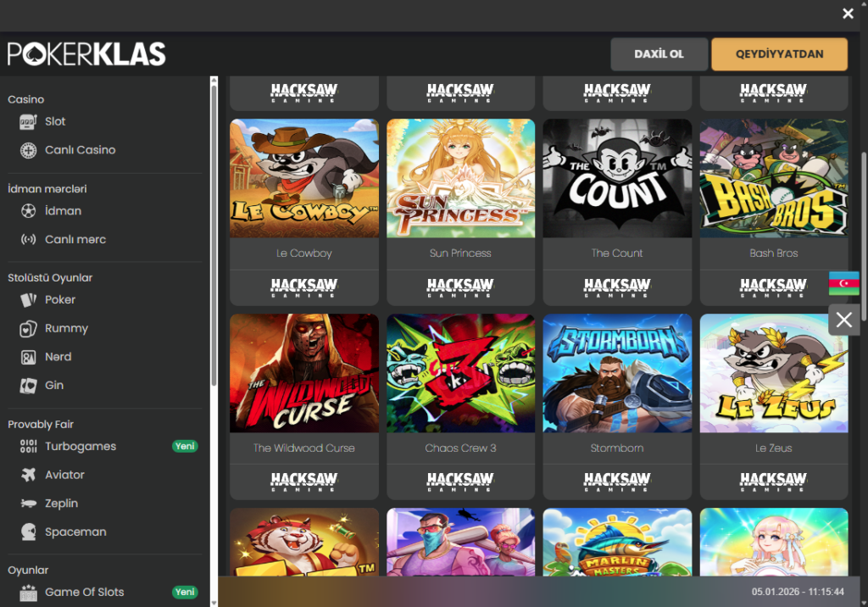
Task: Open The Wildwood Curse game thumbnail
Action: tap(304, 373)
